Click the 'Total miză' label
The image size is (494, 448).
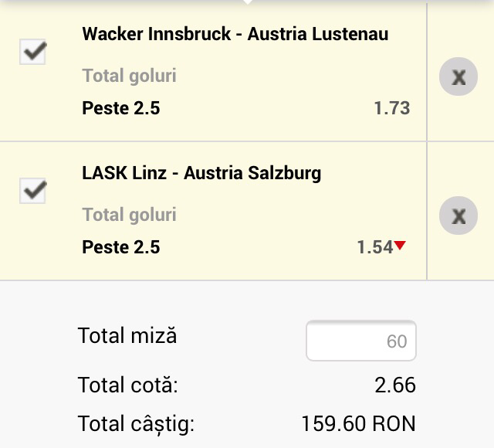click(127, 336)
